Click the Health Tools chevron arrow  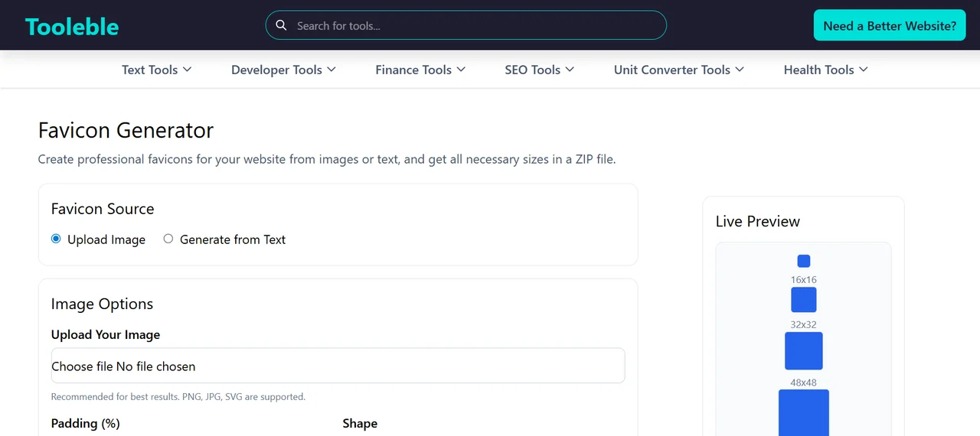click(x=864, y=70)
